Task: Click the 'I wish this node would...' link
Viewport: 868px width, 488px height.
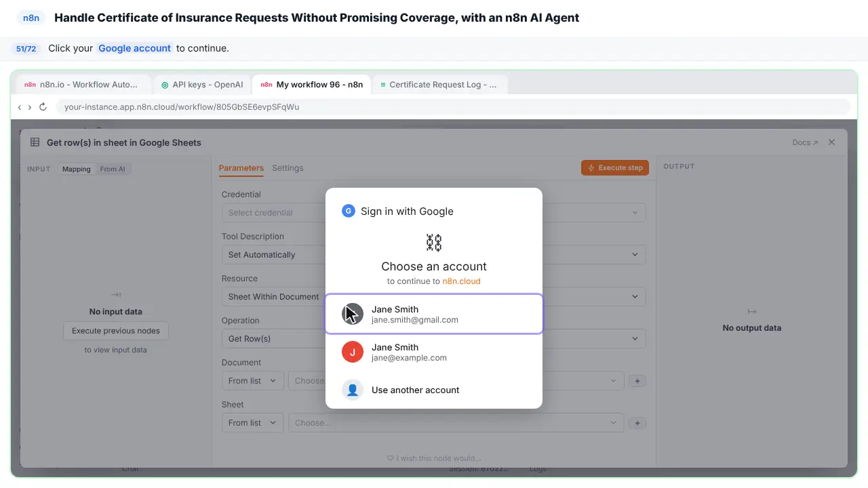Action: pos(434,458)
